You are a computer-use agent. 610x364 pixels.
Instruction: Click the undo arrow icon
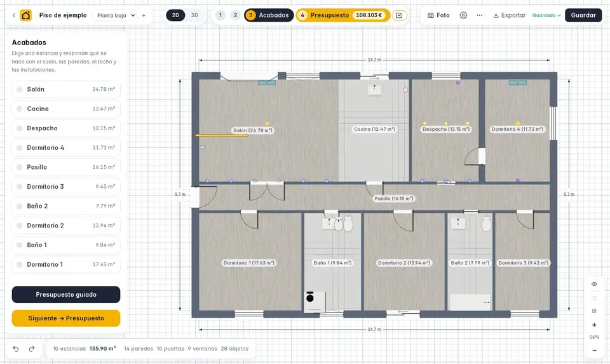pyautogui.click(x=15, y=349)
